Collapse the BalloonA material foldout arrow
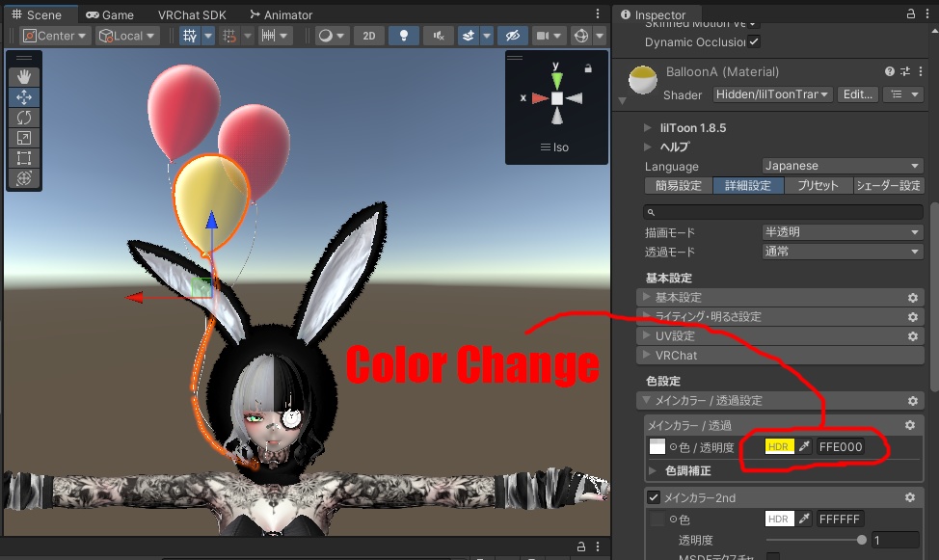Viewport: 939px width, 560px height. click(622, 100)
